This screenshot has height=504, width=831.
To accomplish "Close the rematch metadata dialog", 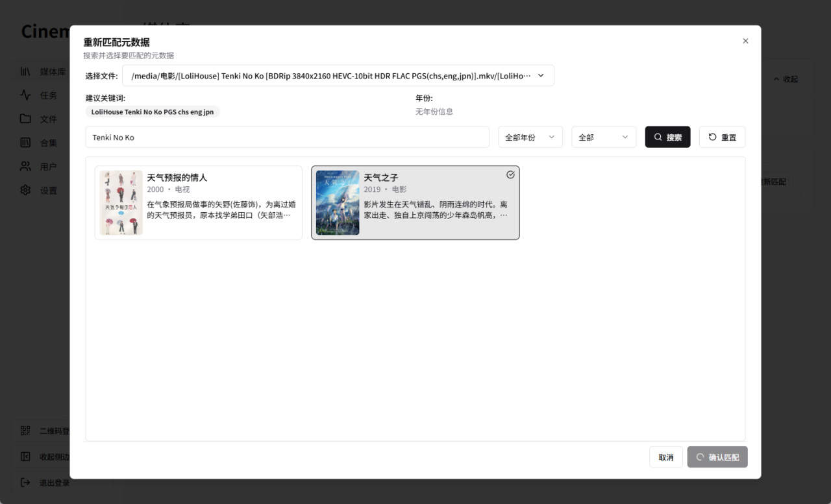I will point(745,41).
